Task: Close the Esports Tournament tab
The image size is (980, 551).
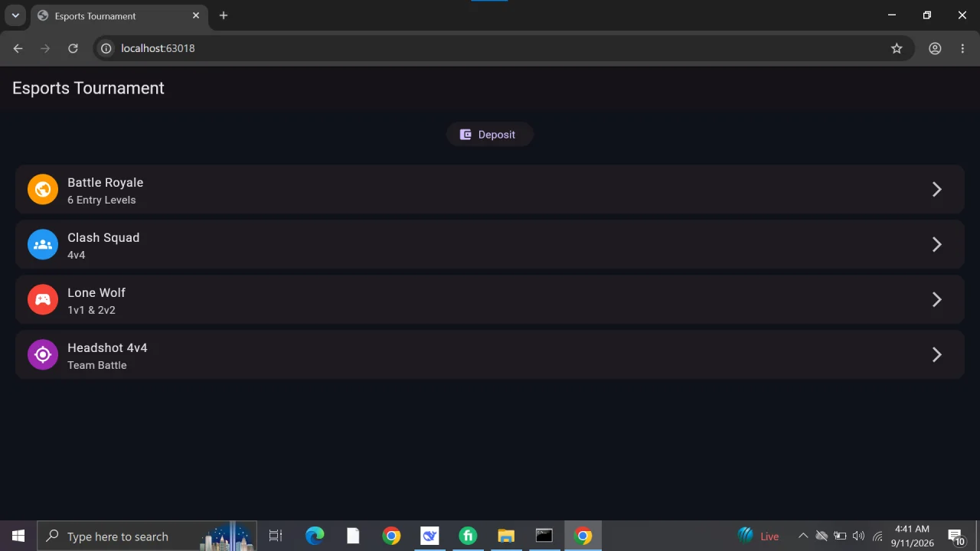Action: click(x=196, y=15)
